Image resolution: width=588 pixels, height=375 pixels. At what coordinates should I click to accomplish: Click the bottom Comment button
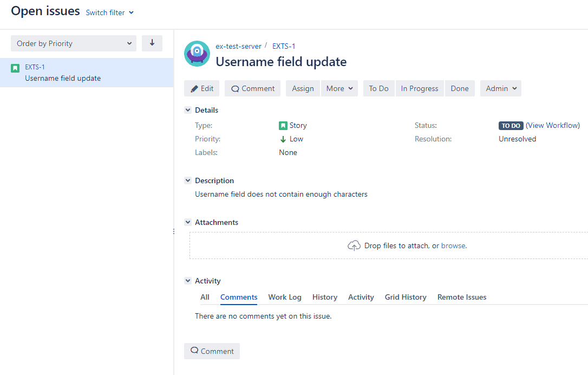pyautogui.click(x=212, y=351)
